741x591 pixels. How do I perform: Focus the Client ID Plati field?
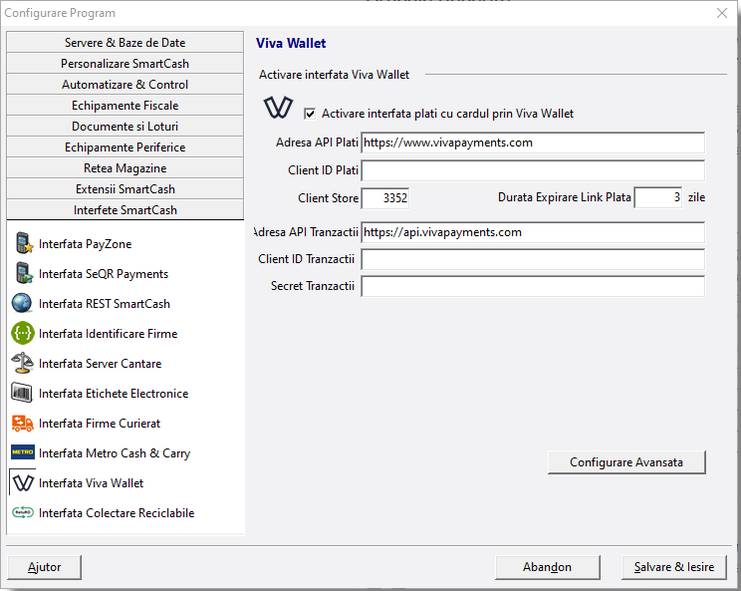click(533, 171)
